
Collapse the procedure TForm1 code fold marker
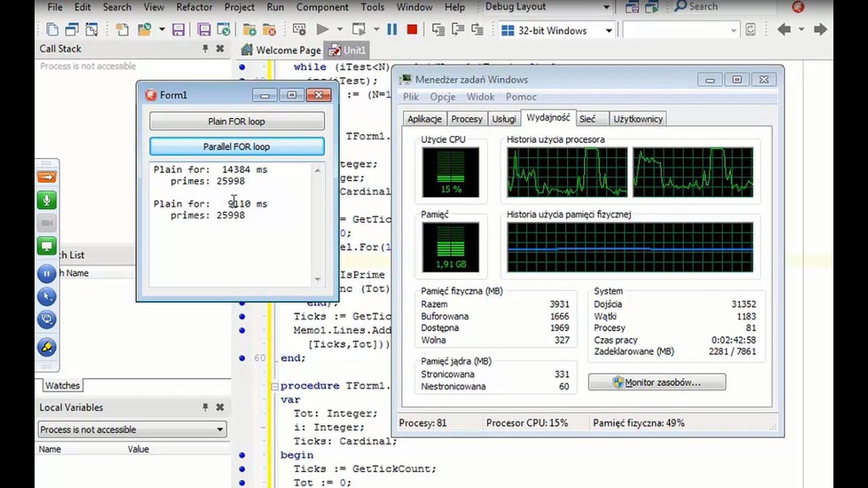tap(274, 386)
